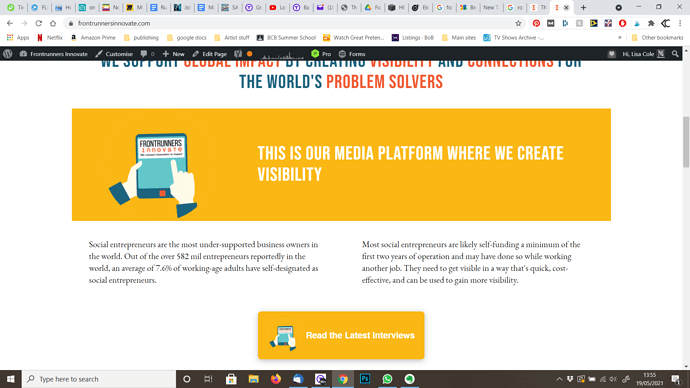Image resolution: width=690 pixels, height=388 pixels.
Task: Open the admin bar search magnifier
Action: click(675, 54)
